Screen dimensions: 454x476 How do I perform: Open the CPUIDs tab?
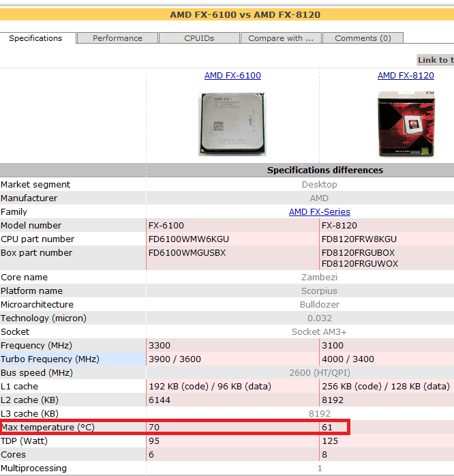[199, 38]
